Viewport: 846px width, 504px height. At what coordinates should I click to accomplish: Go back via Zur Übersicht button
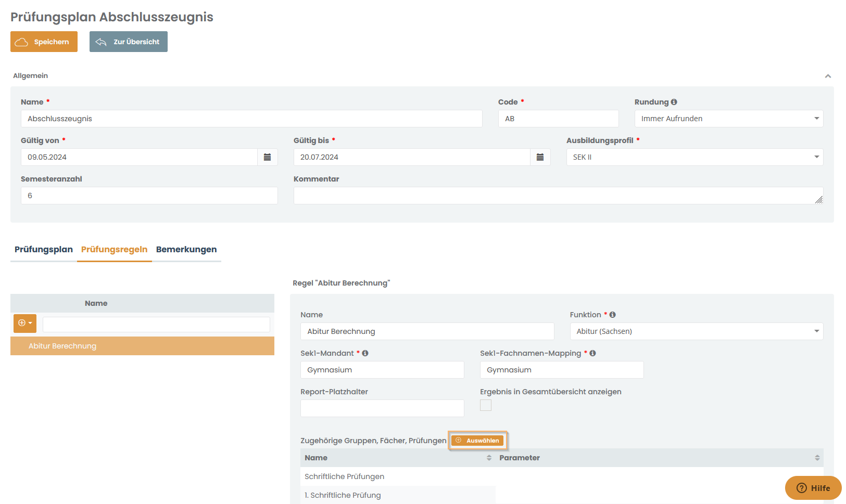point(129,42)
